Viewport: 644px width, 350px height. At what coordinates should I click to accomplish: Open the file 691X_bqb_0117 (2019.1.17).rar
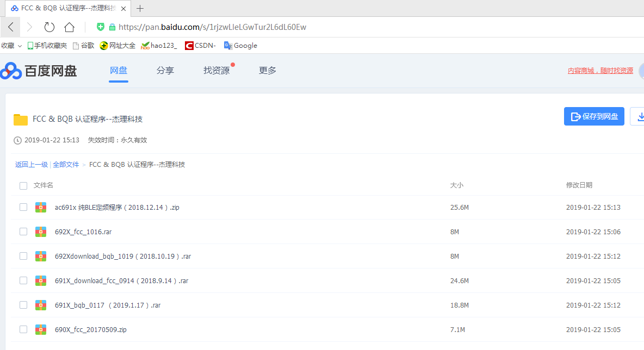click(108, 305)
